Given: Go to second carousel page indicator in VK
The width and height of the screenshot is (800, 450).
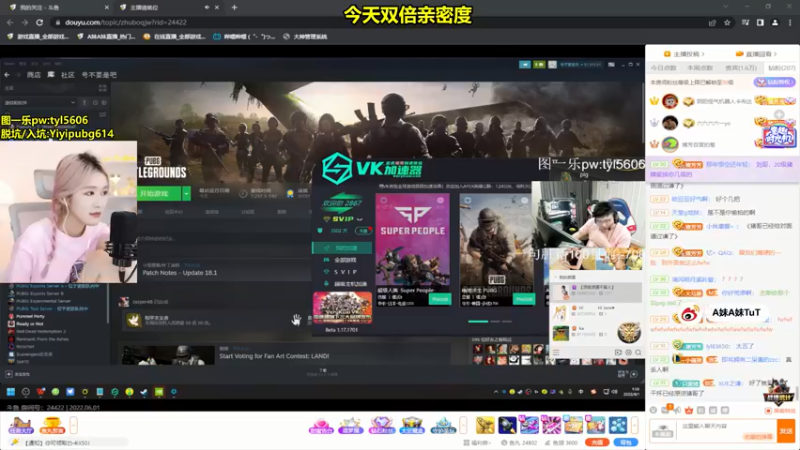Looking at the screenshot, I should (x=495, y=321).
